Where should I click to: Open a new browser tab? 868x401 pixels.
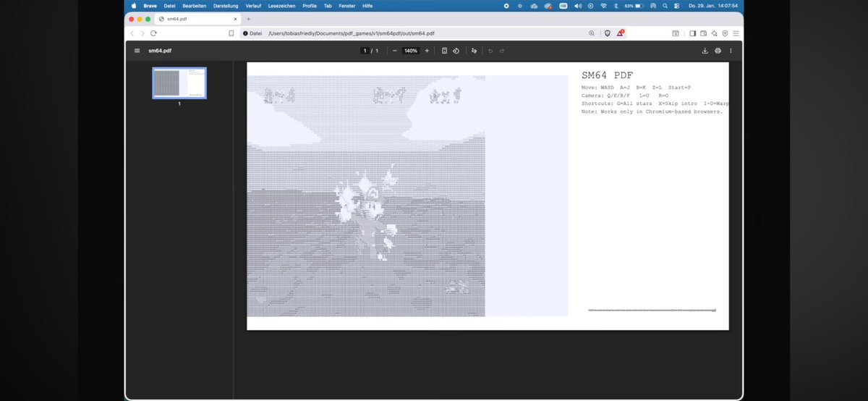pos(249,19)
